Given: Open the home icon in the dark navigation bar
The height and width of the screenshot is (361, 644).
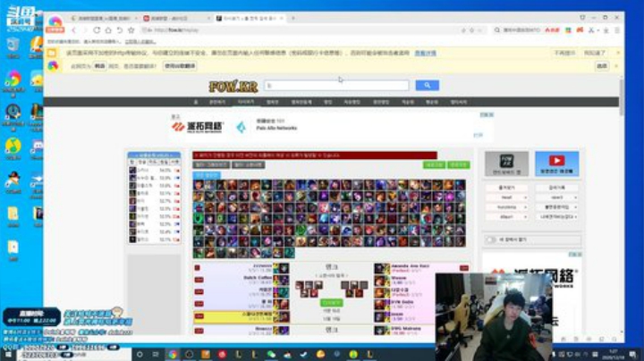Looking at the screenshot, I should click(x=196, y=102).
